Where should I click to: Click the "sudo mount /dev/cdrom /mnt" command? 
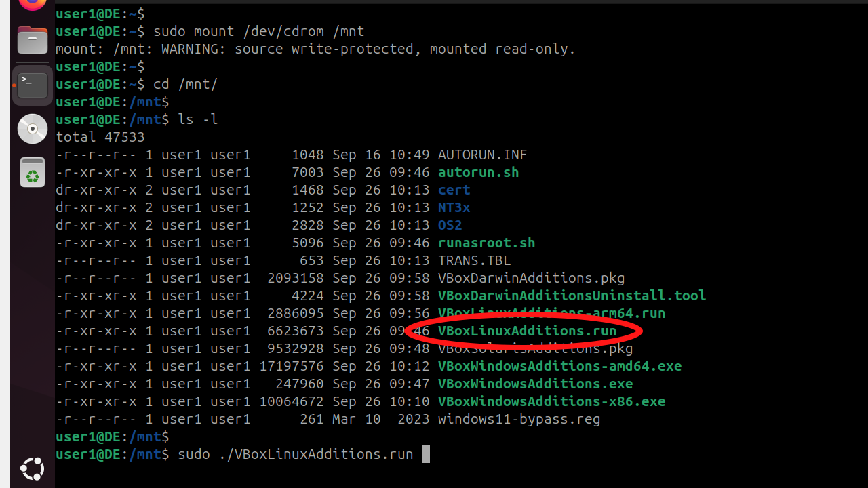[x=258, y=31]
